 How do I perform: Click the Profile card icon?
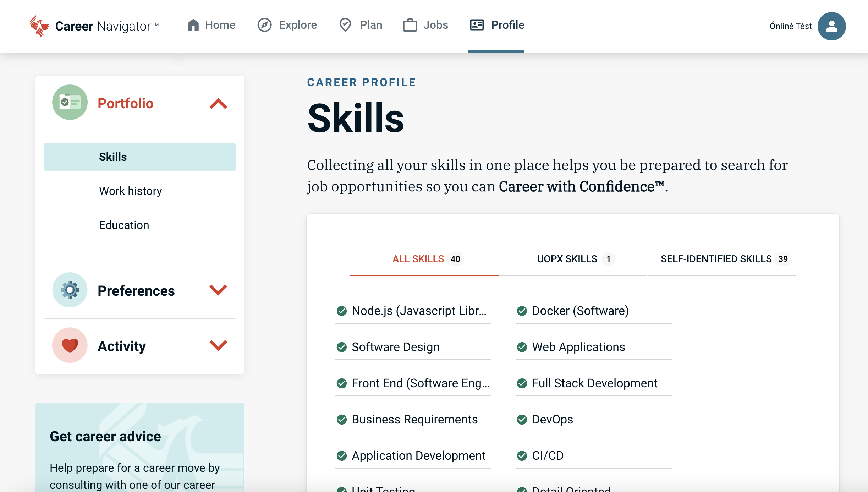477,25
